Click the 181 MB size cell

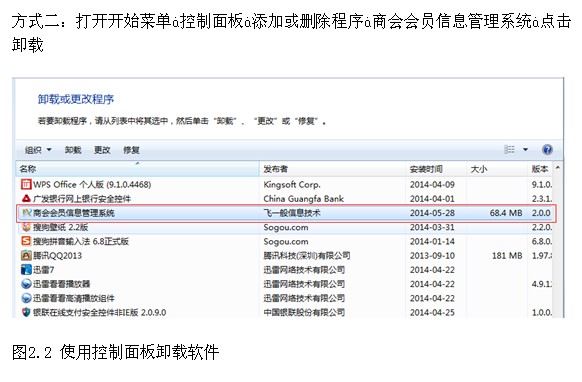tap(507, 255)
